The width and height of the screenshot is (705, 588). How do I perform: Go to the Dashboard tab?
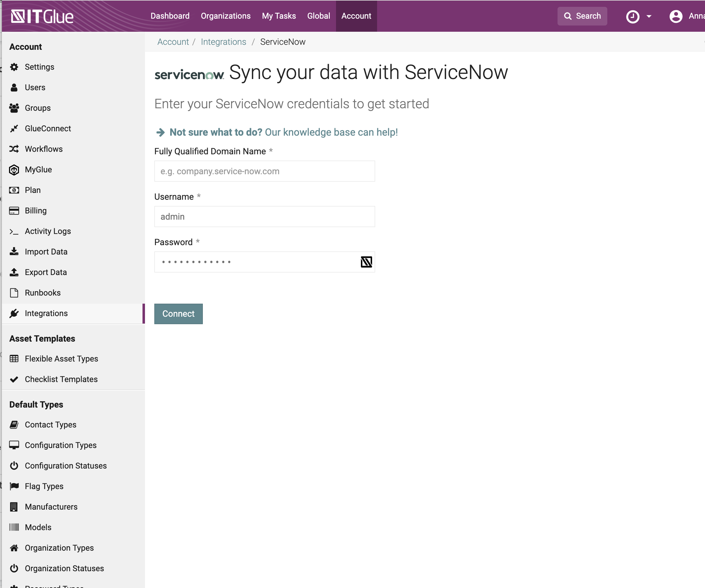170,16
